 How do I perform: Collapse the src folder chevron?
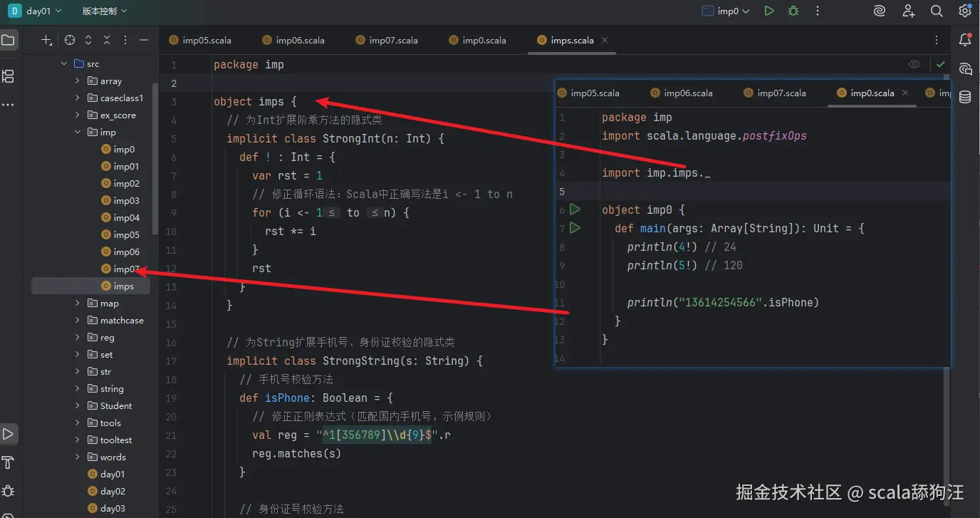point(64,63)
